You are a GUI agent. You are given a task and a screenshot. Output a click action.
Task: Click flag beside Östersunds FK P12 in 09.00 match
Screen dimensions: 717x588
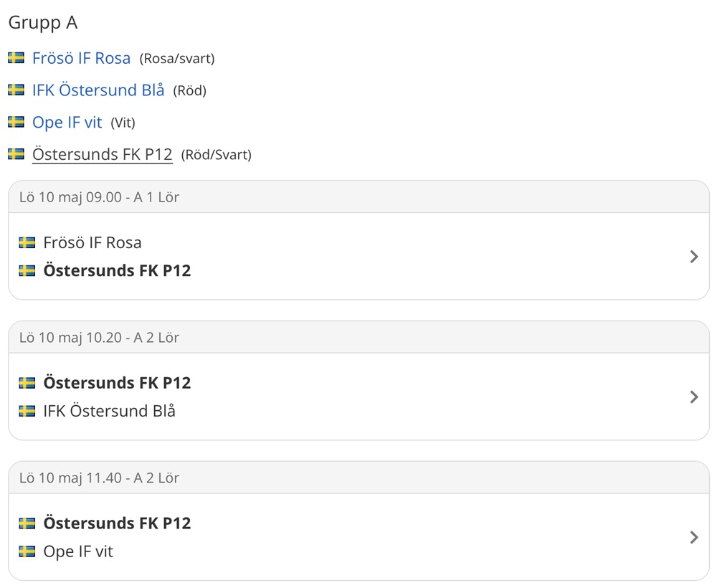click(x=27, y=270)
